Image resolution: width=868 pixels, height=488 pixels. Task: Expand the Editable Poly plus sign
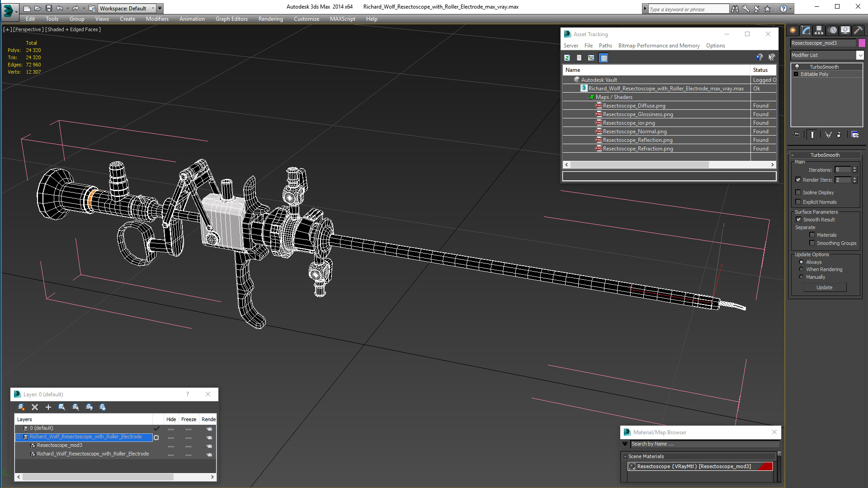pos(796,74)
